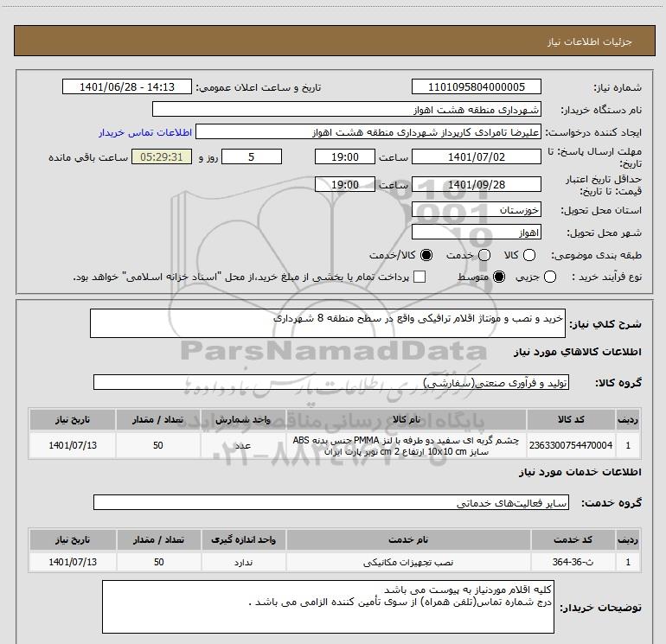Click the اطلاعات خدمات مورد نیاز section heading

580,472
